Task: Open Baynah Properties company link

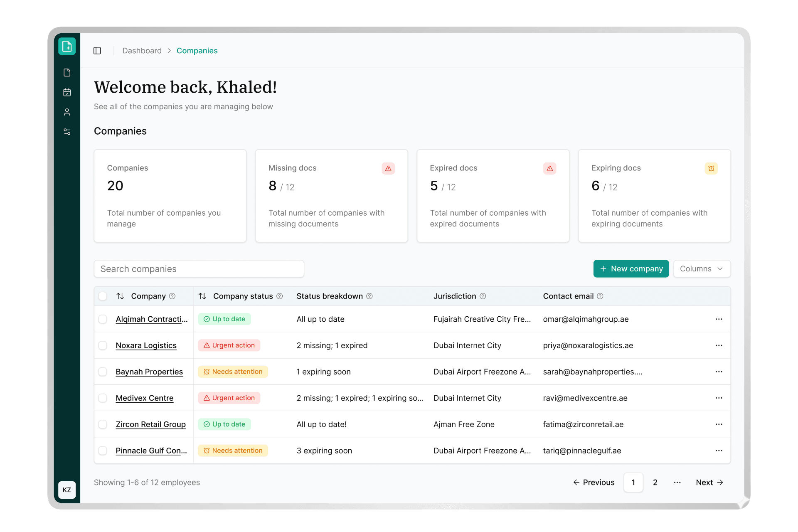Action: click(x=149, y=372)
